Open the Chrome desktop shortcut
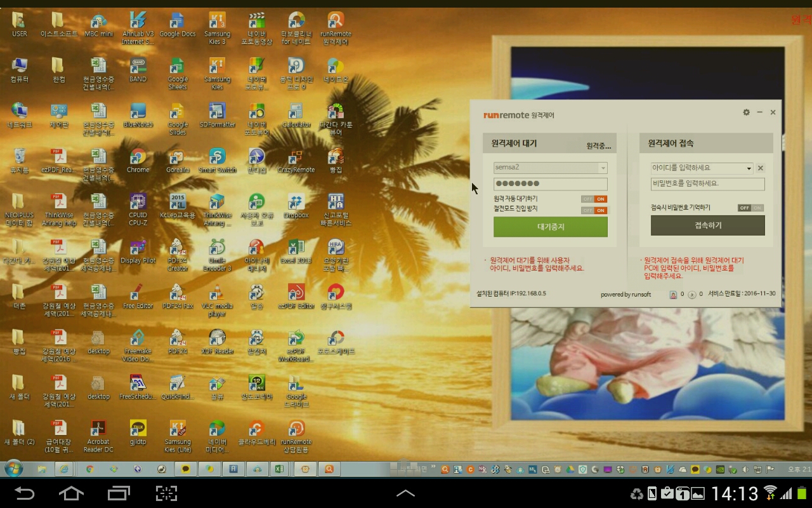This screenshot has width=812, height=508. click(138, 157)
